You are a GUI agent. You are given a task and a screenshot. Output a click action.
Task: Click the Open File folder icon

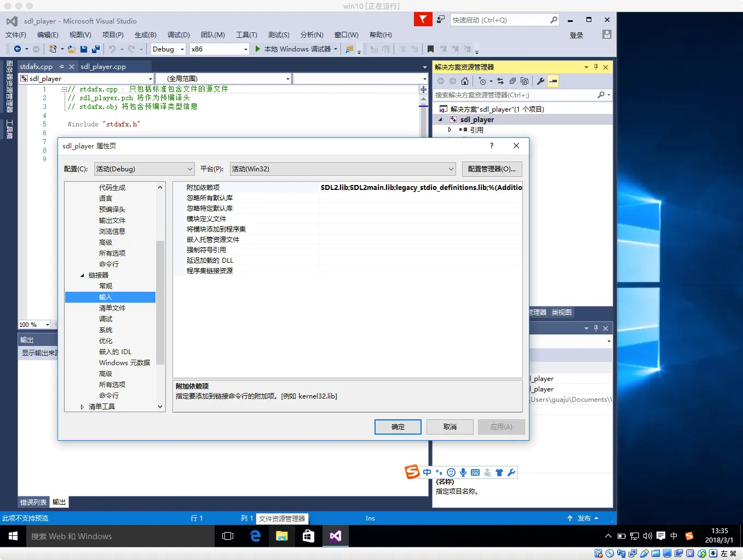point(71,49)
